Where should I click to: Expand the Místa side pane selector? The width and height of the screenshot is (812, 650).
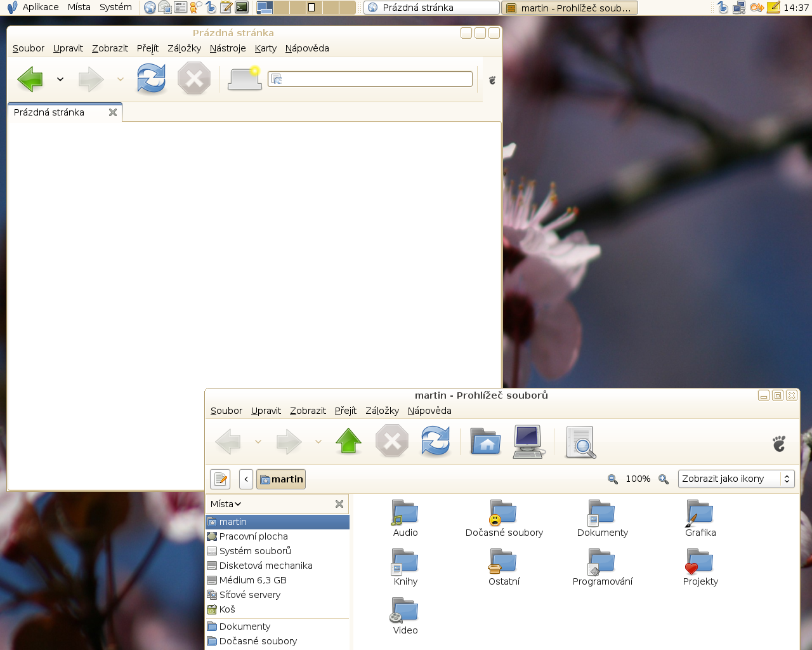226,504
